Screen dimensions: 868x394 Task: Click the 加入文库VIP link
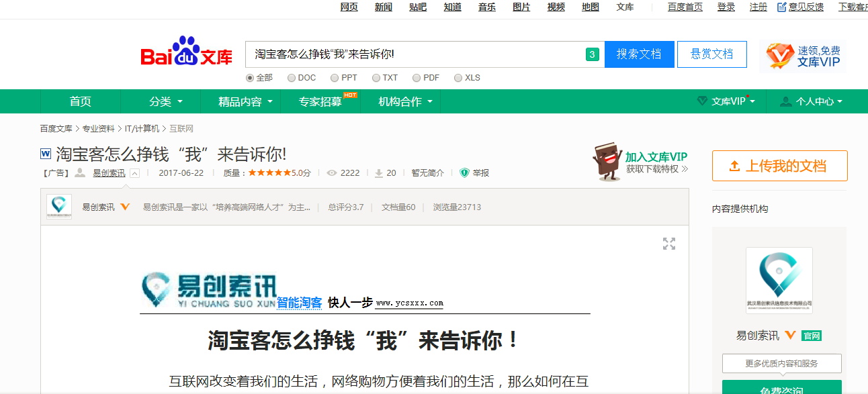(x=656, y=157)
